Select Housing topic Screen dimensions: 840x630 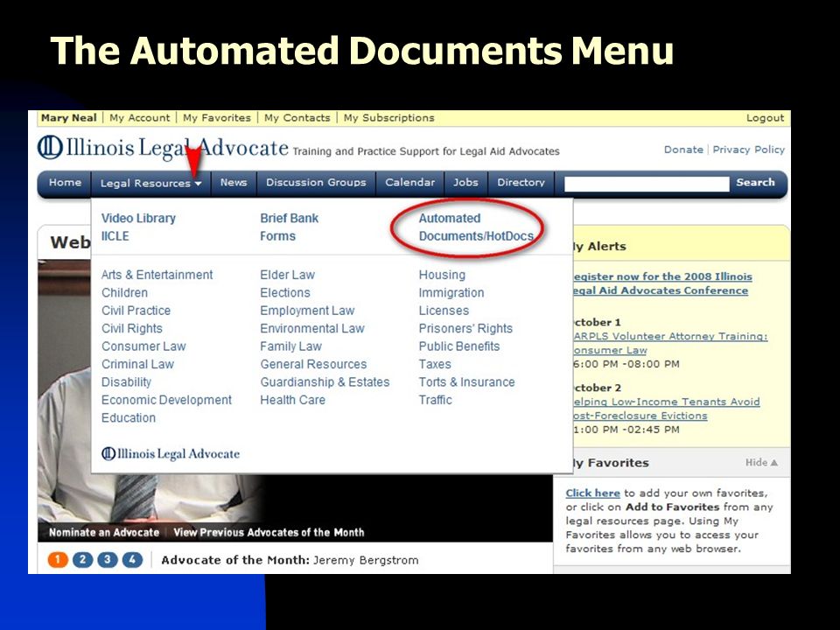[442, 275]
